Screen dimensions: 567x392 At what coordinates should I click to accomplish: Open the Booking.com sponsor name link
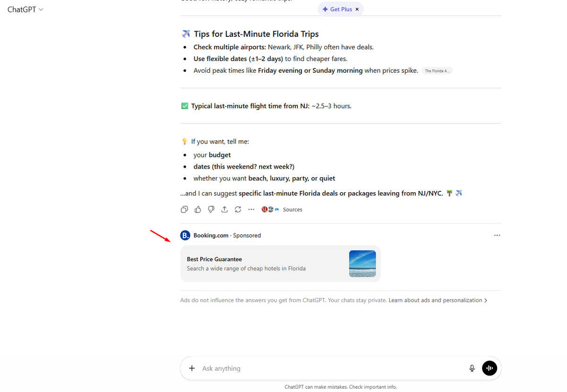pyautogui.click(x=211, y=235)
